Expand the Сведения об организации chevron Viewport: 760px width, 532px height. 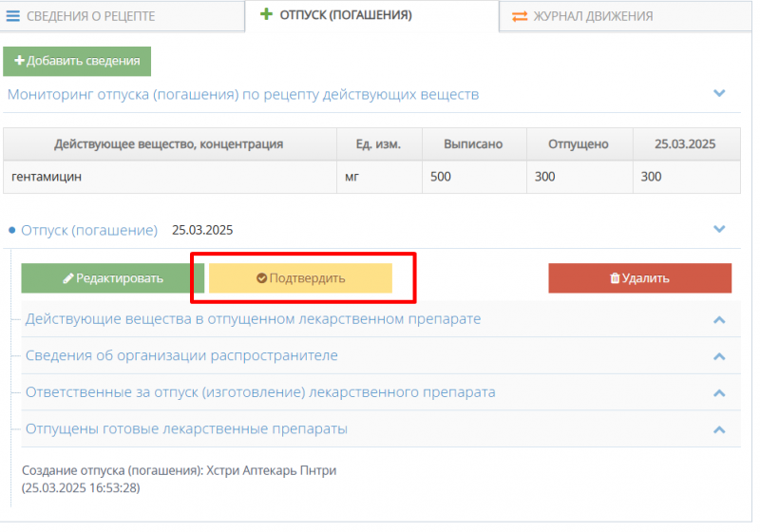point(719,356)
